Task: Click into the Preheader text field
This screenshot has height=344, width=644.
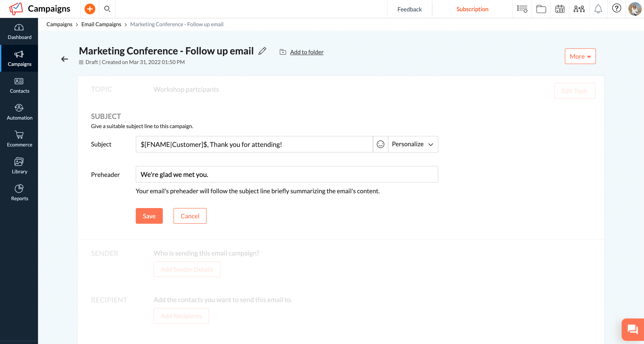Action: point(286,174)
